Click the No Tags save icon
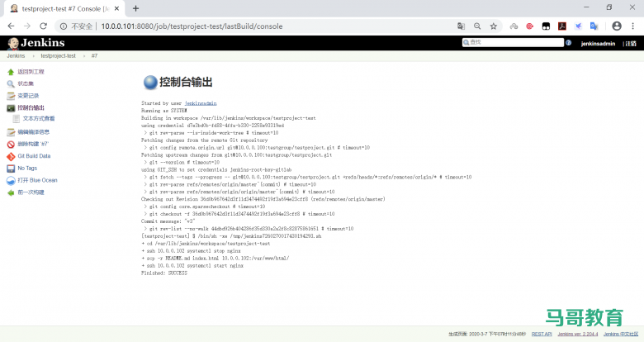Image resolution: width=644 pixels, height=342 pixels. (x=11, y=169)
